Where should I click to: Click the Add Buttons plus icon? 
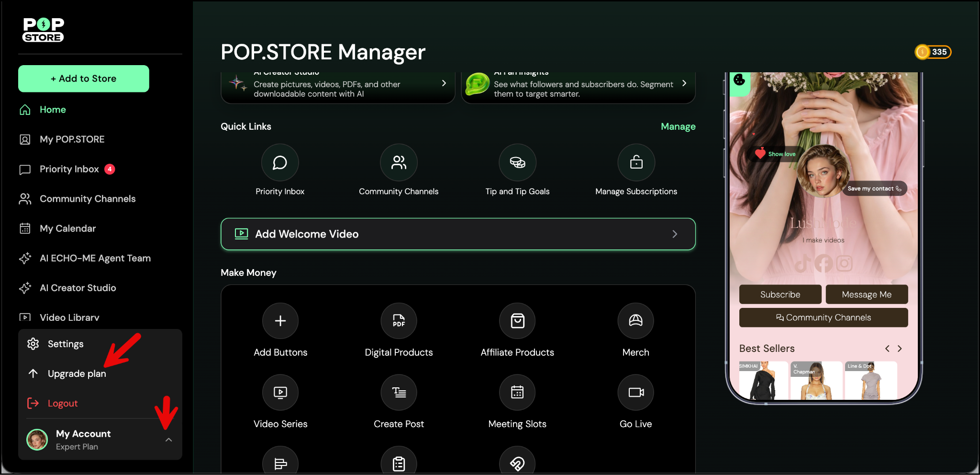pos(280,321)
